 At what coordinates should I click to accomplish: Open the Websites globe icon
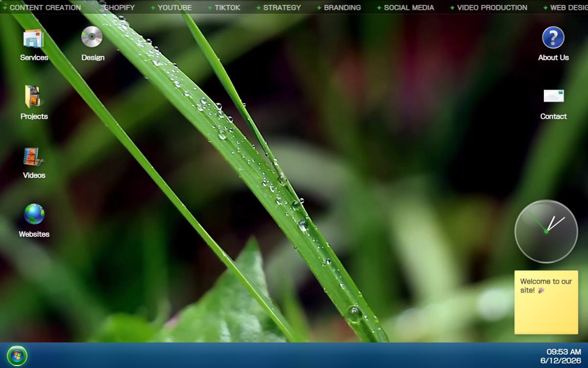click(34, 220)
